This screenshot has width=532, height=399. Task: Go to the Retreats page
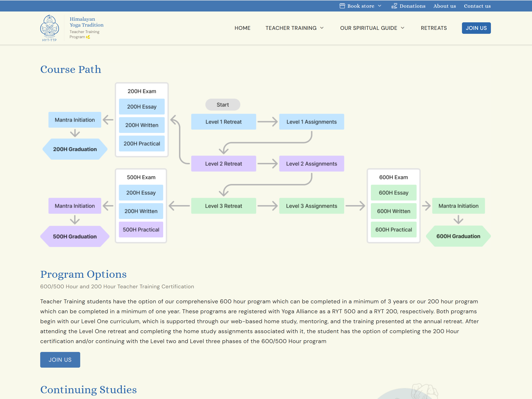[x=434, y=28]
